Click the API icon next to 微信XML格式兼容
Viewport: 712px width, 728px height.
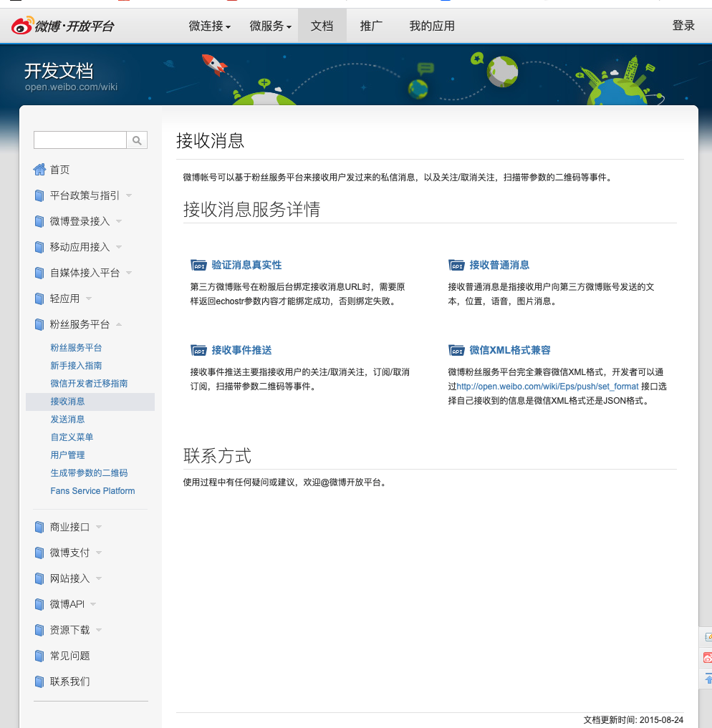click(456, 350)
